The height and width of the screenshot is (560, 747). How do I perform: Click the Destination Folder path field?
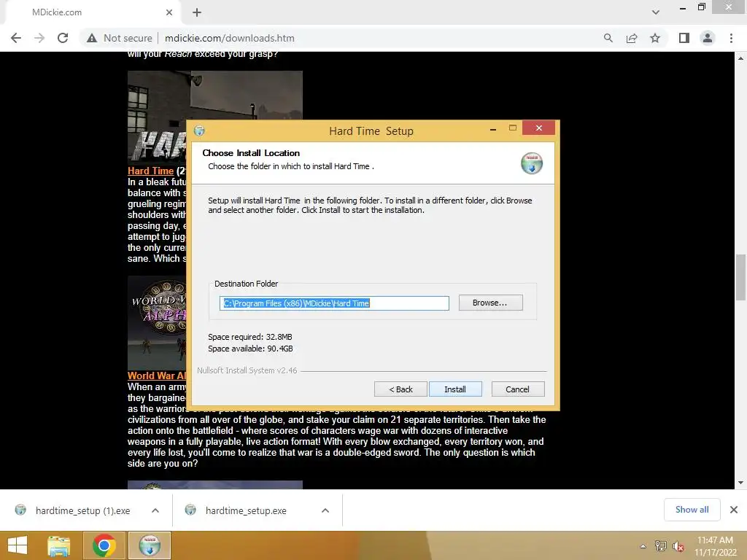(x=334, y=303)
